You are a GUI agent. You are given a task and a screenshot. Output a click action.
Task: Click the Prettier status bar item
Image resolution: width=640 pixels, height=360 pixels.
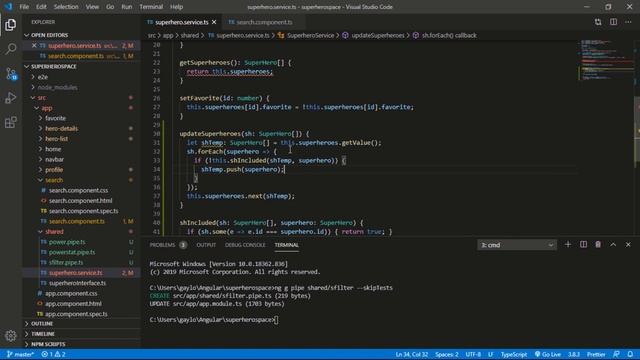(x=596, y=354)
